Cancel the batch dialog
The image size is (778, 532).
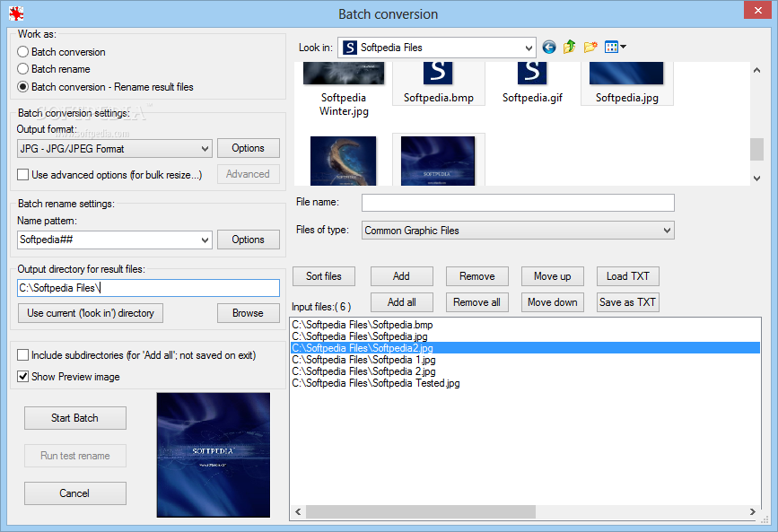74,493
